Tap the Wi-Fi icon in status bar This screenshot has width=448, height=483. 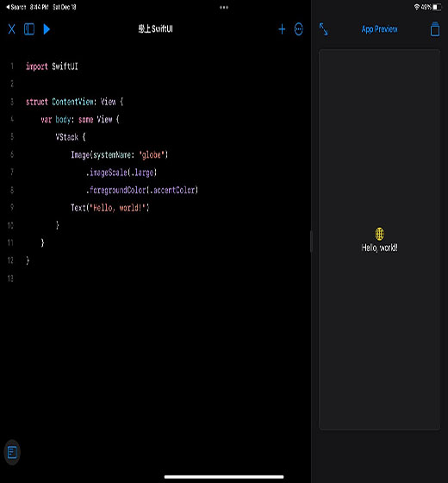417,7
